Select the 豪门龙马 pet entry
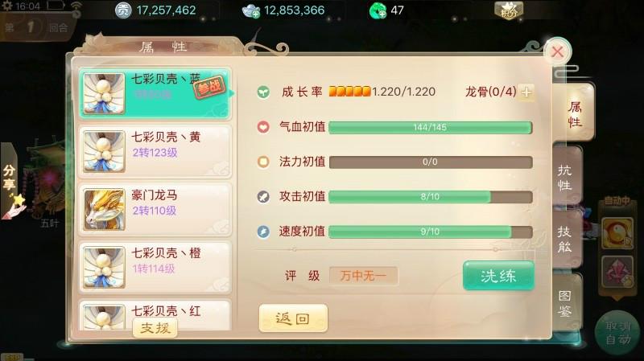This screenshot has width=644, height=361. 155,209
